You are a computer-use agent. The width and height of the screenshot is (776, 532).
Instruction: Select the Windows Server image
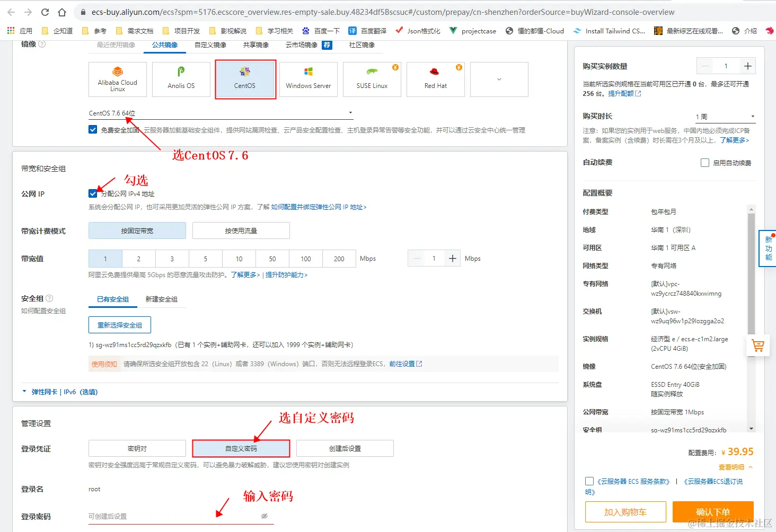(x=308, y=79)
